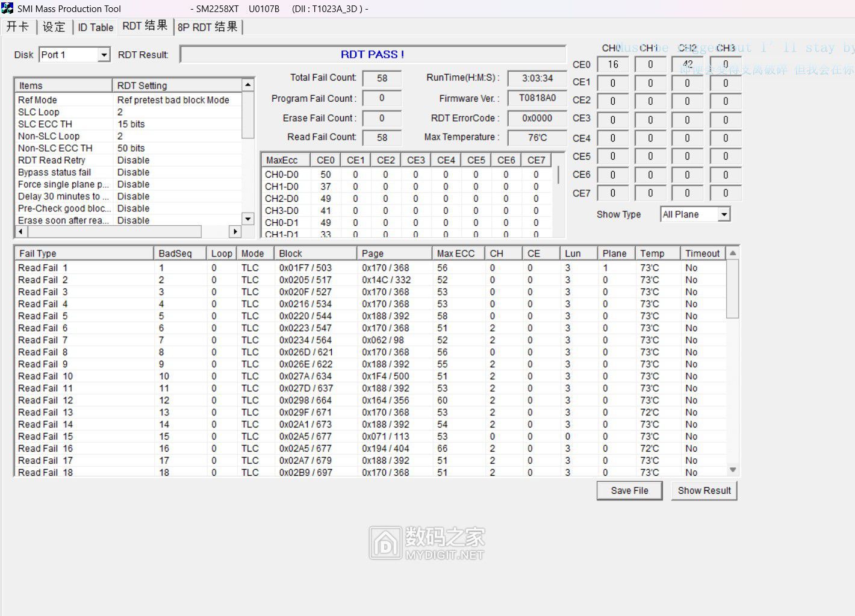The width and height of the screenshot is (855, 616).
Task: Select the Bypass status fail row
Action: click(128, 172)
